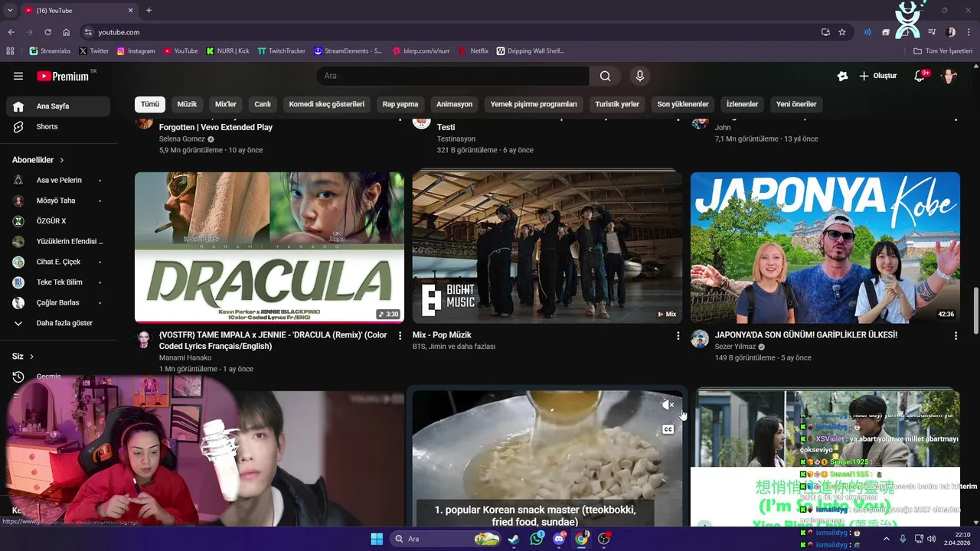This screenshot has height=551, width=980.
Task: Open the Chrome profile avatar
Action: click(x=951, y=32)
